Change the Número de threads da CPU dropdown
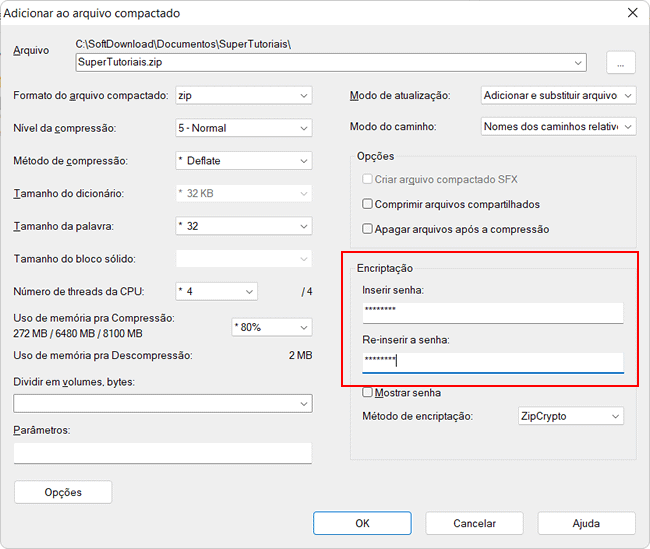The width and height of the screenshot is (650, 549). (250, 292)
